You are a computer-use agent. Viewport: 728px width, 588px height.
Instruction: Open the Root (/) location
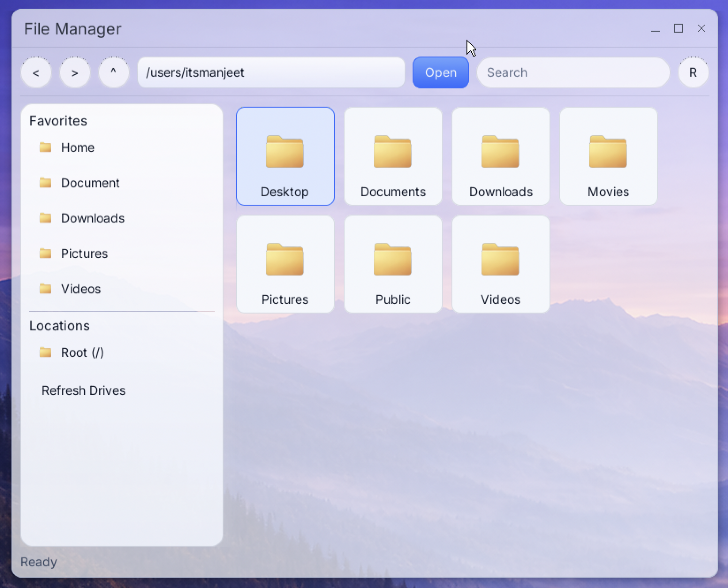(82, 352)
